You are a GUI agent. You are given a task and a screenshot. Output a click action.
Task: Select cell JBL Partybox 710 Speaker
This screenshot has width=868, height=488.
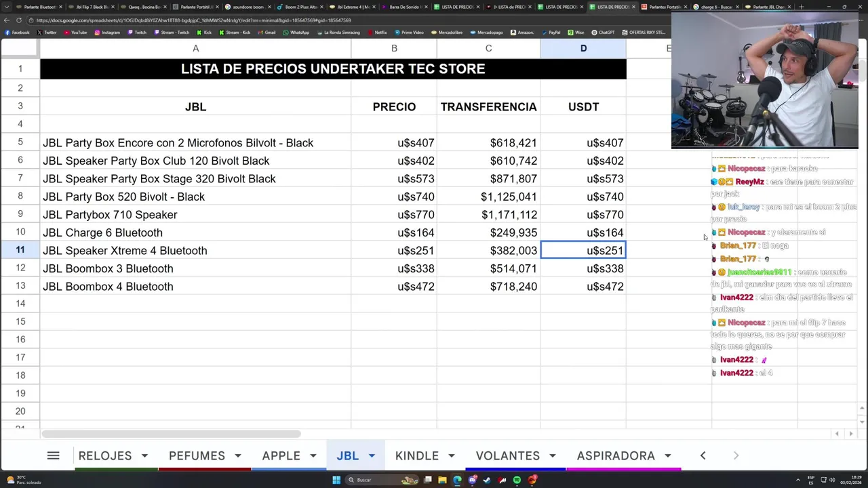pyautogui.click(x=195, y=215)
